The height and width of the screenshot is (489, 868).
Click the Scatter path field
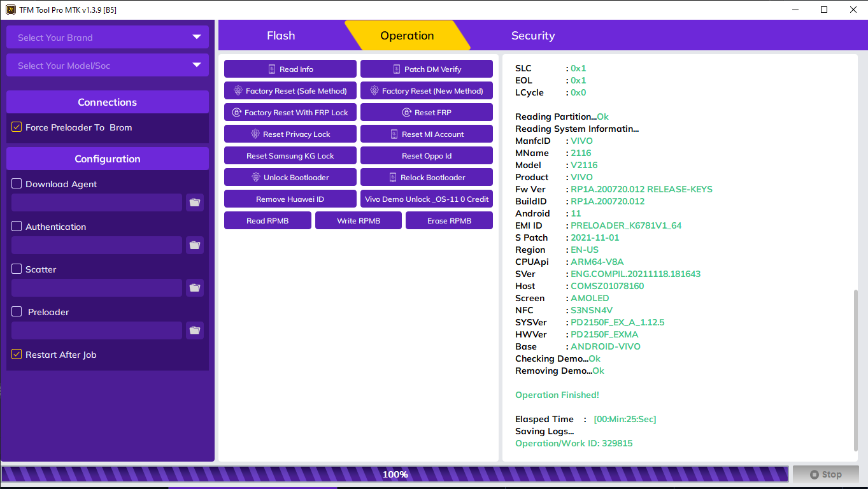click(97, 288)
